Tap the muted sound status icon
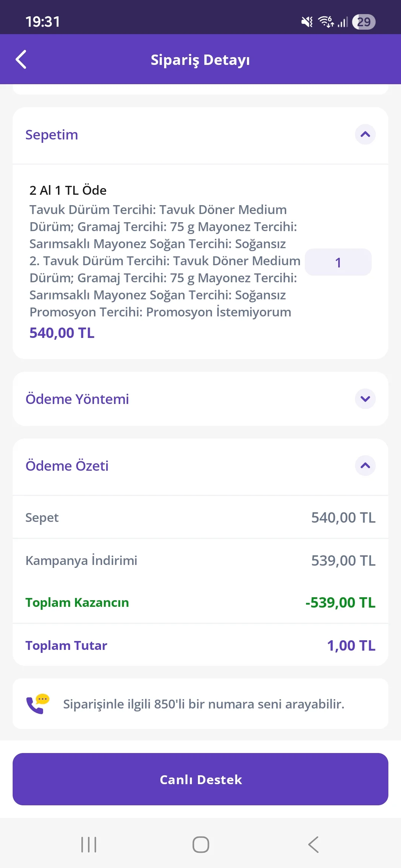The image size is (401, 868). tap(307, 22)
